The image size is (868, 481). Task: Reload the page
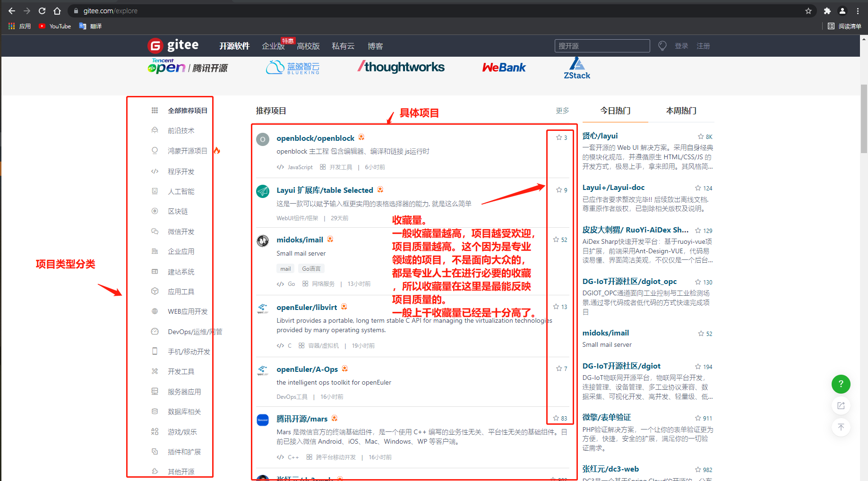[x=42, y=11]
